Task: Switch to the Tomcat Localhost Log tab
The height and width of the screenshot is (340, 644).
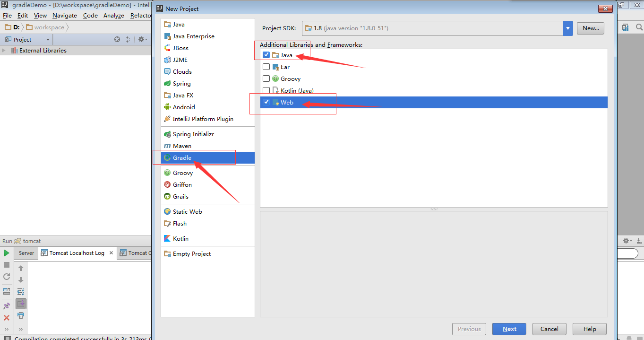Action: (x=77, y=253)
